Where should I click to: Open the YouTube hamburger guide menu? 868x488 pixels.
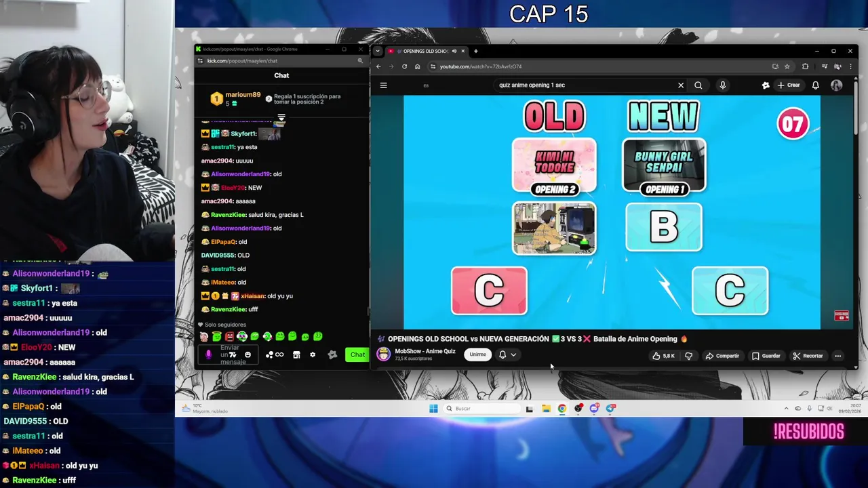coord(383,85)
